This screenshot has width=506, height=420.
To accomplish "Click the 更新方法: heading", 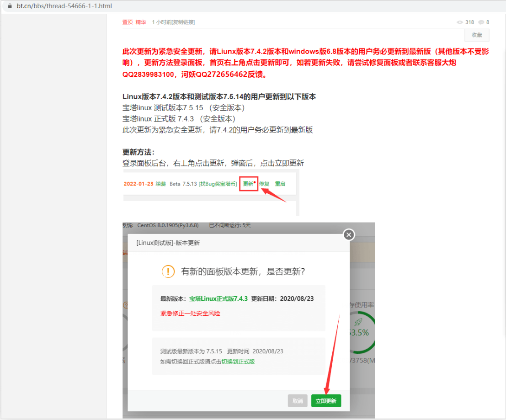I will (x=138, y=152).
